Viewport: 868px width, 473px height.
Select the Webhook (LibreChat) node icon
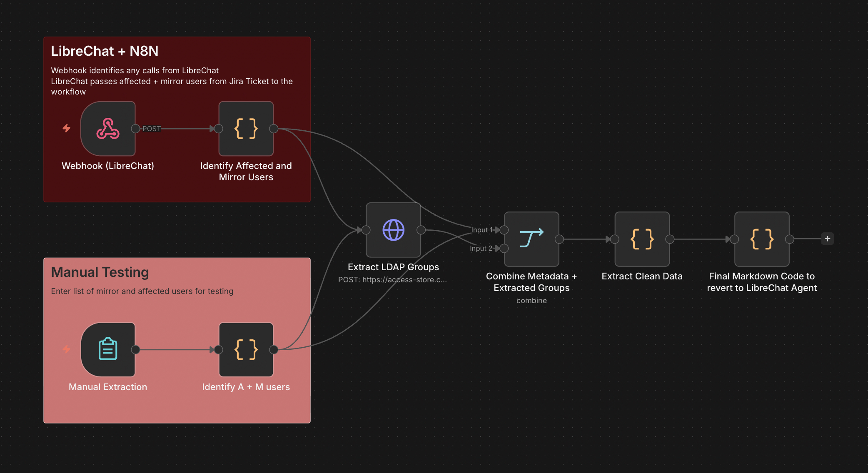pos(108,129)
